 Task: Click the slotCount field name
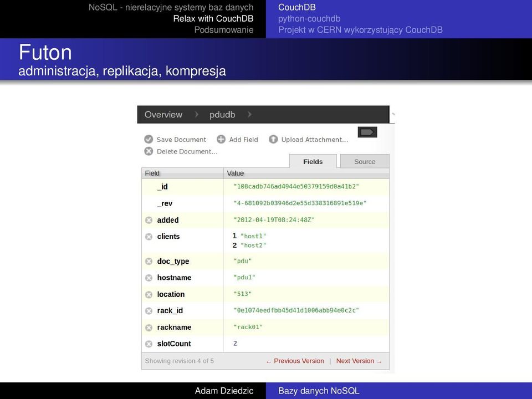point(174,344)
